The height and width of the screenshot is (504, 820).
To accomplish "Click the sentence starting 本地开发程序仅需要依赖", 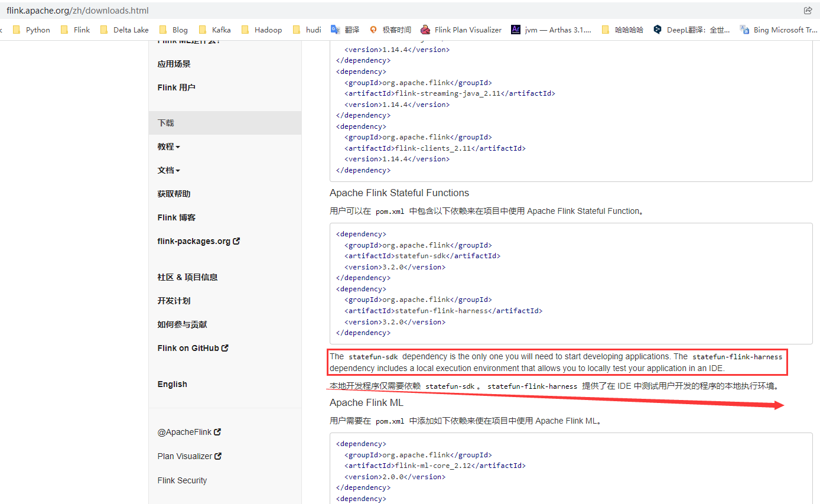I will tap(555, 386).
